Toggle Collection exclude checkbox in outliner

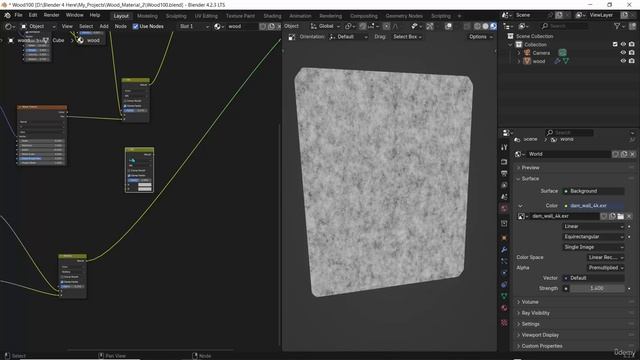pyautogui.click(x=615, y=44)
